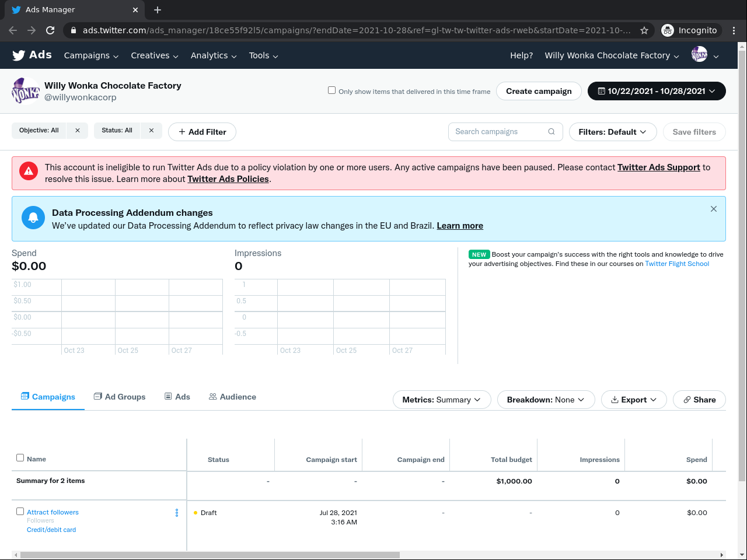The image size is (747, 560).
Task: Open the Analytics navigation dropdown
Action: click(214, 55)
